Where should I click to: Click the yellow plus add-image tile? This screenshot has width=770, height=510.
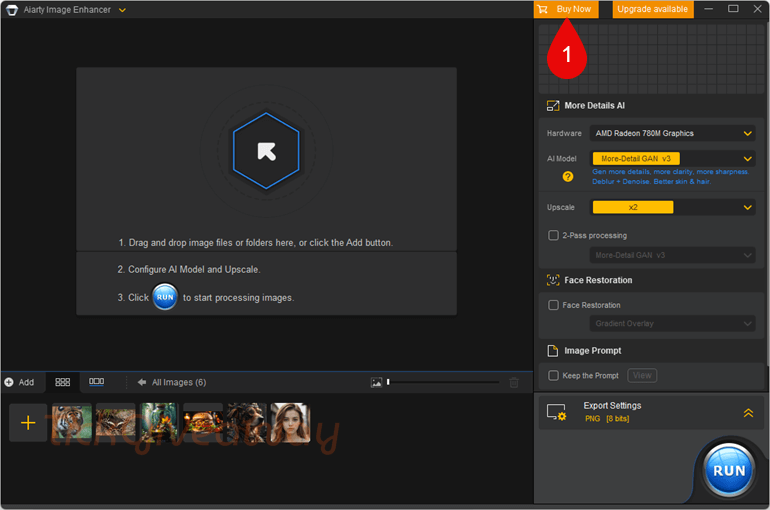click(28, 423)
